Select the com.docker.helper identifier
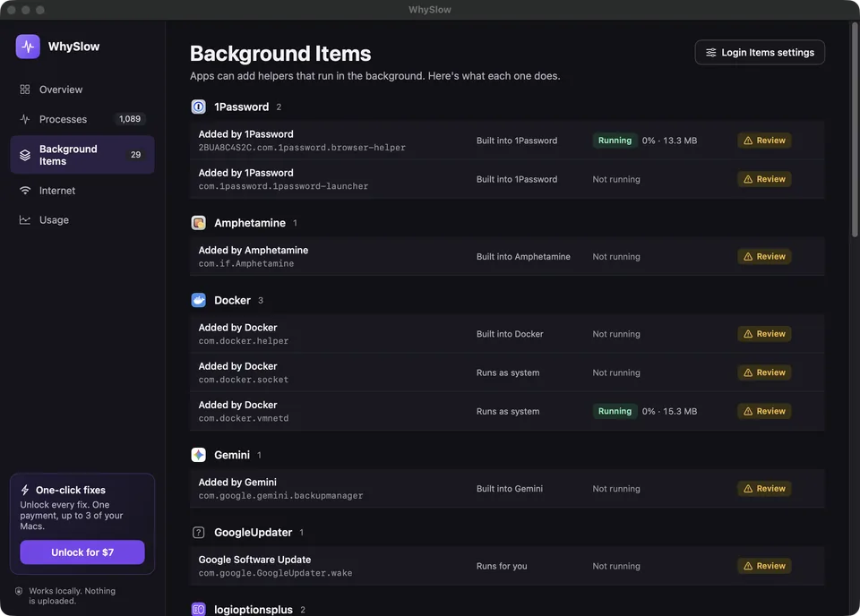860x616 pixels. coord(244,341)
